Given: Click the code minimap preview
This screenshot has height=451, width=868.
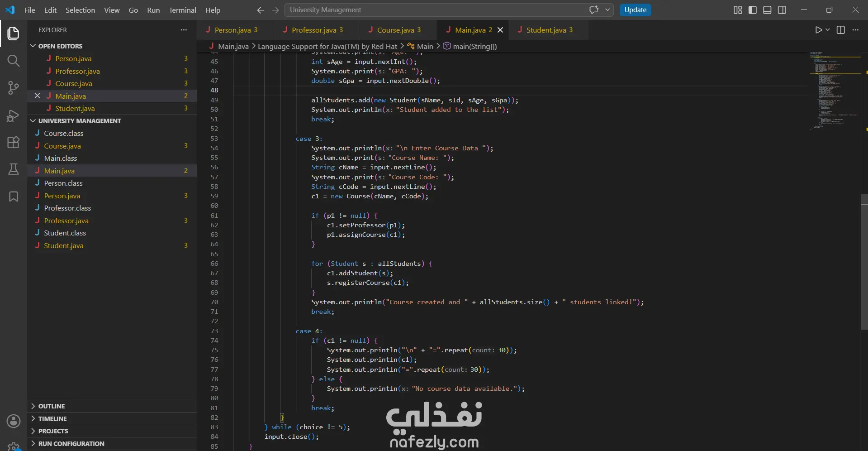Looking at the screenshot, I should pyautogui.click(x=835, y=91).
